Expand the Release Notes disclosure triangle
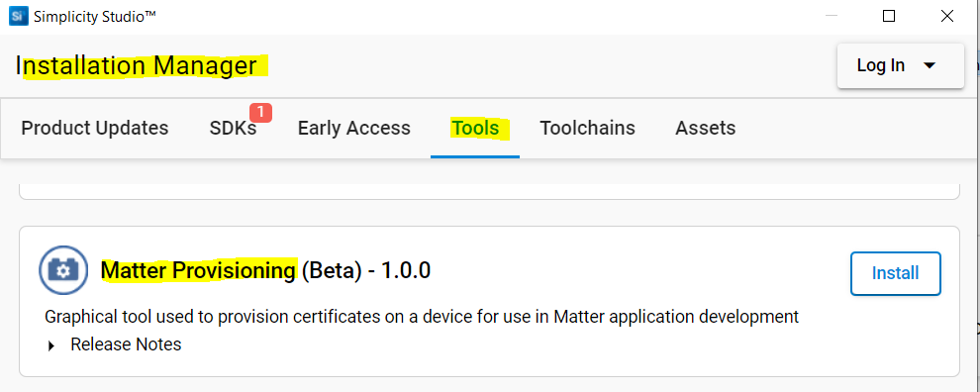Image resolution: width=980 pixels, height=392 pixels. pyautogui.click(x=51, y=345)
